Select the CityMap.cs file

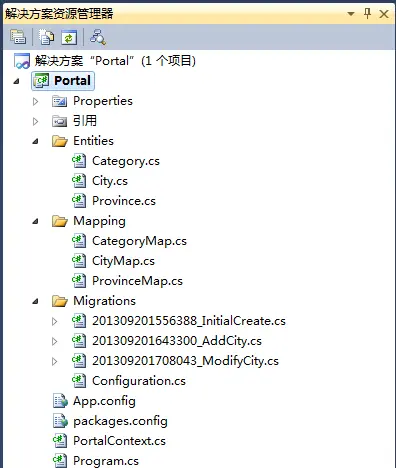point(123,261)
